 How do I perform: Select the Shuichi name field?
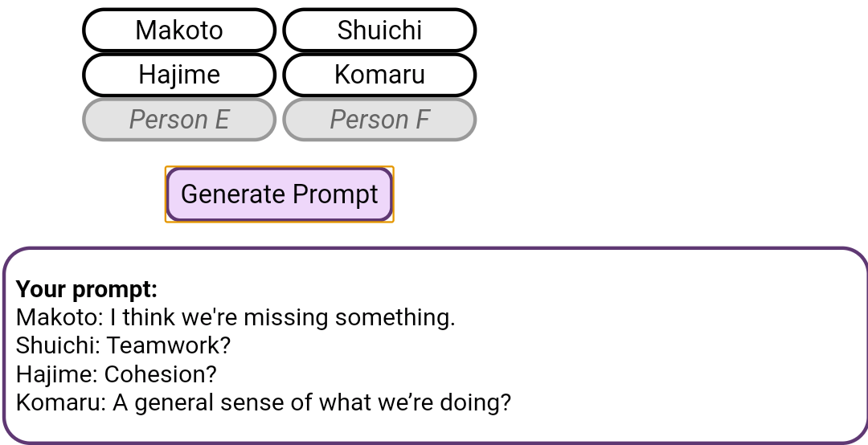coord(379,31)
